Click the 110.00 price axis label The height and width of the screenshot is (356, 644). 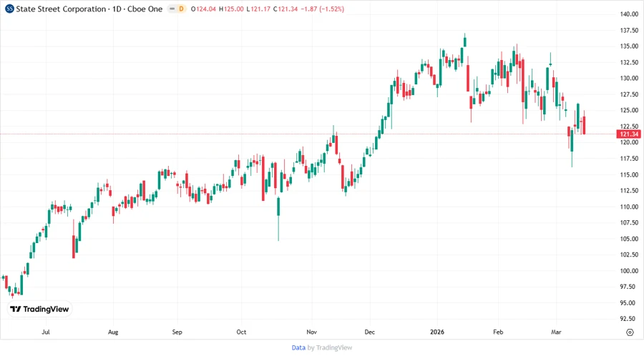[629, 207]
